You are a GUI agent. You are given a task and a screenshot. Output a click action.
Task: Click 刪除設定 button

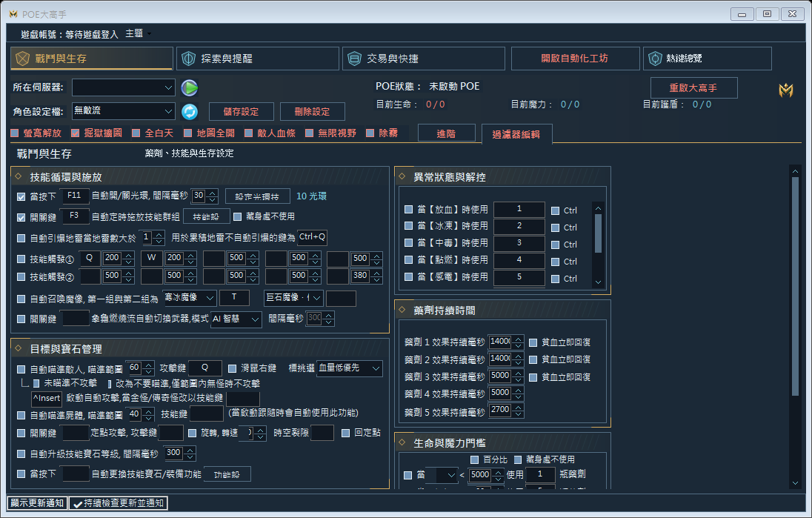click(312, 111)
